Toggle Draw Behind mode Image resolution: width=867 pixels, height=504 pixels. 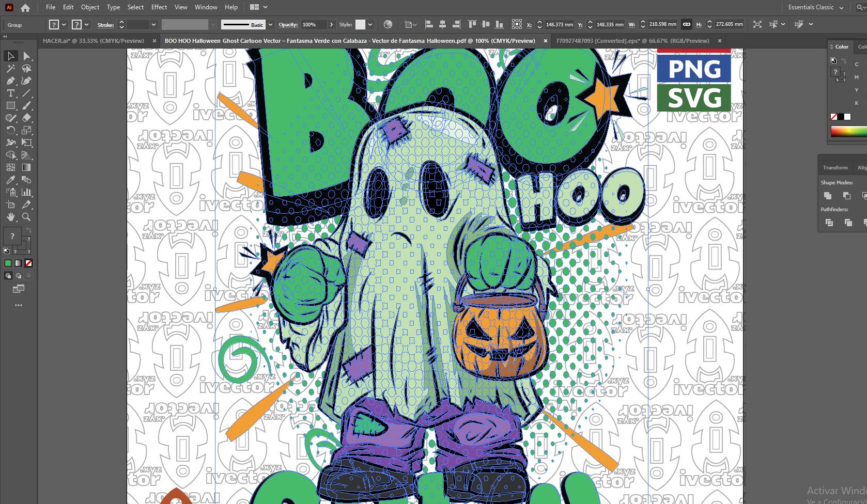19,276
